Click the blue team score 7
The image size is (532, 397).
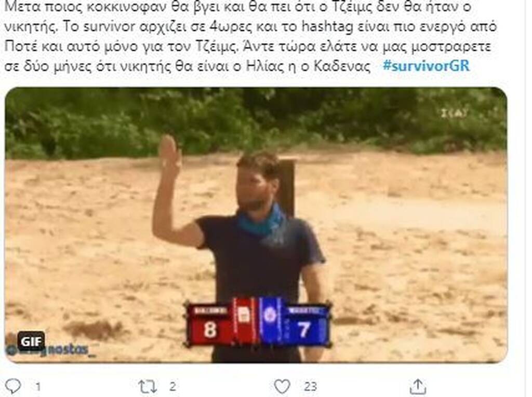[304, 329]
